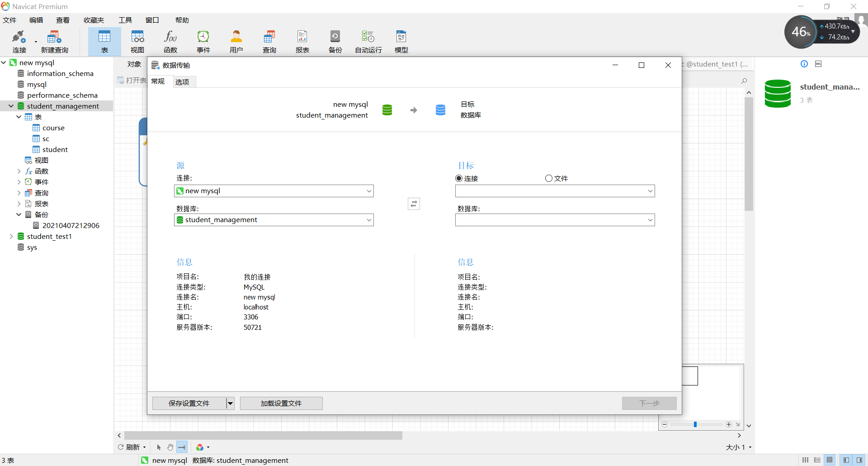
Task: Toggle the right pane visibility button
Action: tap(859, 460)
